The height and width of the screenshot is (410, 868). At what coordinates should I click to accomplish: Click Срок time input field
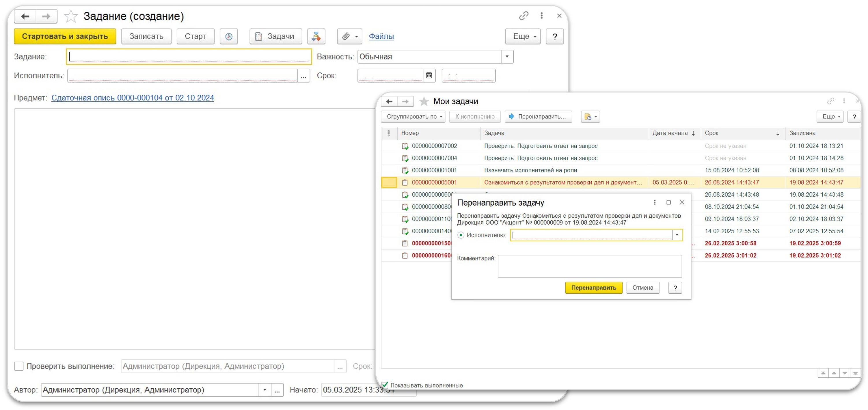[468, 75]
